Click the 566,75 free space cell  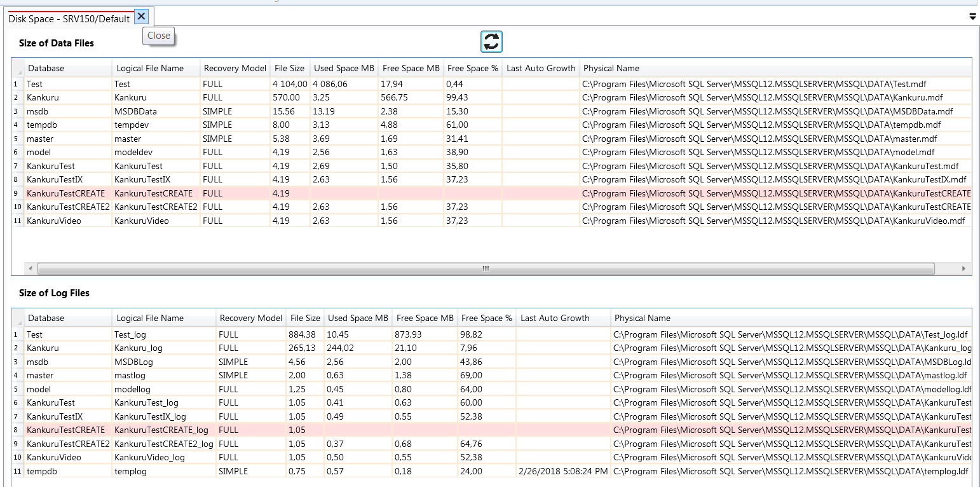pyautogui.click(x=411, y=97)
